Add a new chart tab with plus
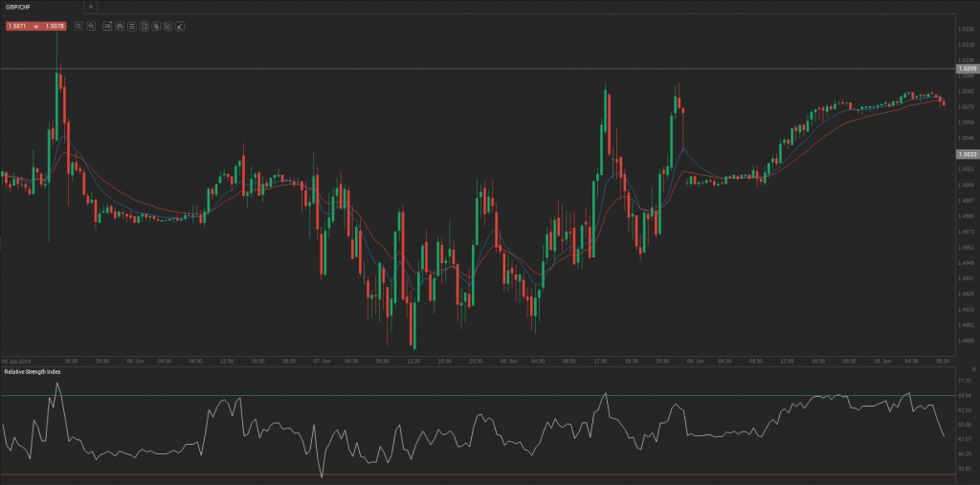The image size is (980, 485). pyautogui.click(x=90, y=7)
